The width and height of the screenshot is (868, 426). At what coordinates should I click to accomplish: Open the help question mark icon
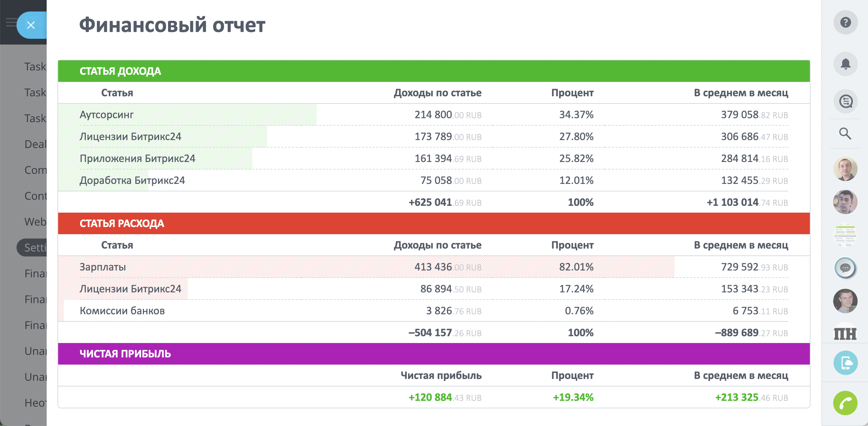point(845,23)
